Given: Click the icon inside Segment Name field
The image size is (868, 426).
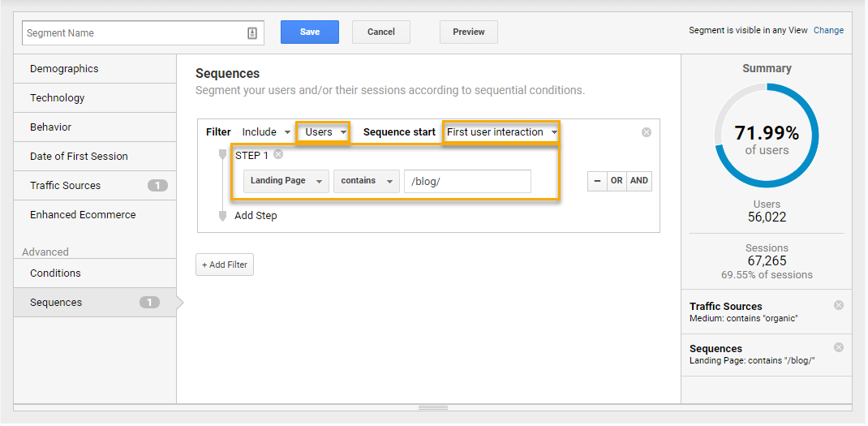Looking at the screenshot, I should coord(252,33).
